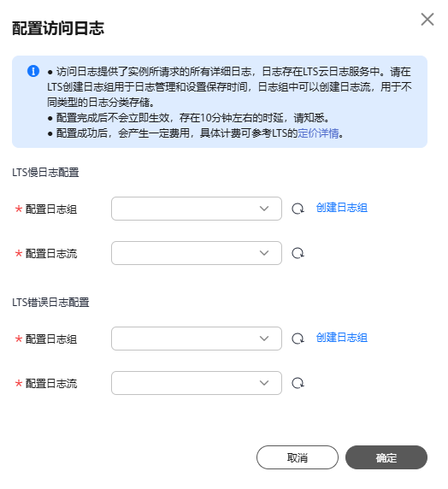Image resolution: width=448 pixels, height=489 pixels.
Task: Click the 取消 button
Action: [x=298, y=457]
